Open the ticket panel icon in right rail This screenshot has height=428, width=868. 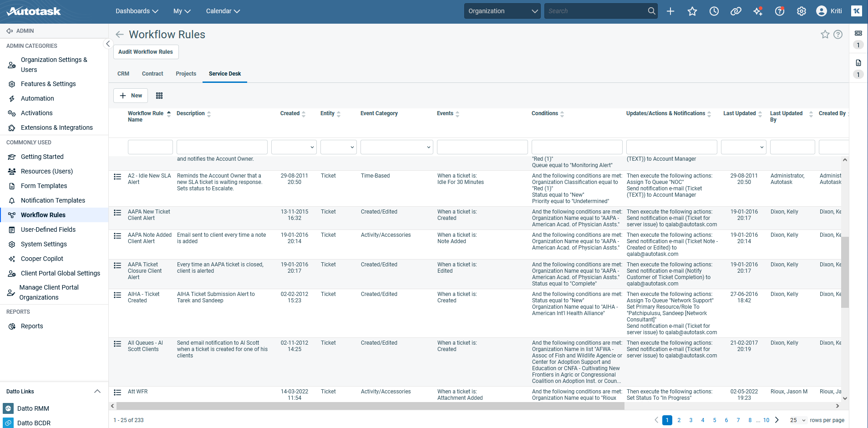(858, 33)
